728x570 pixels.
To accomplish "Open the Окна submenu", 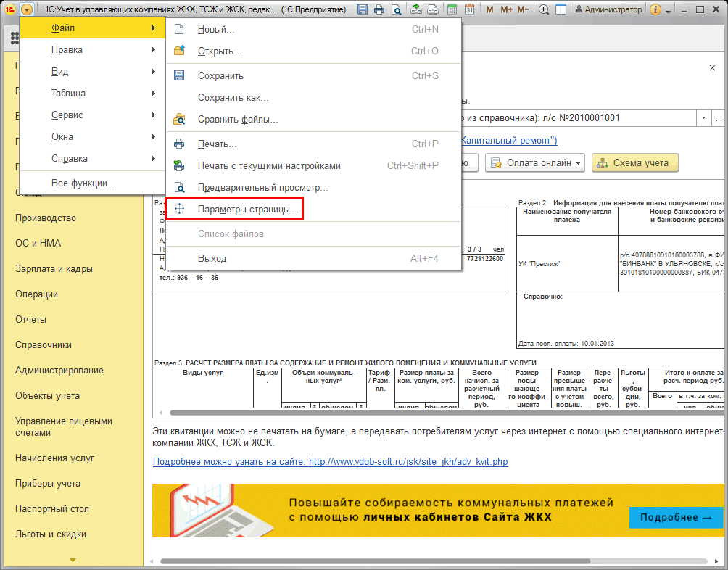I will pyautogui.click(x=93, y=137).
